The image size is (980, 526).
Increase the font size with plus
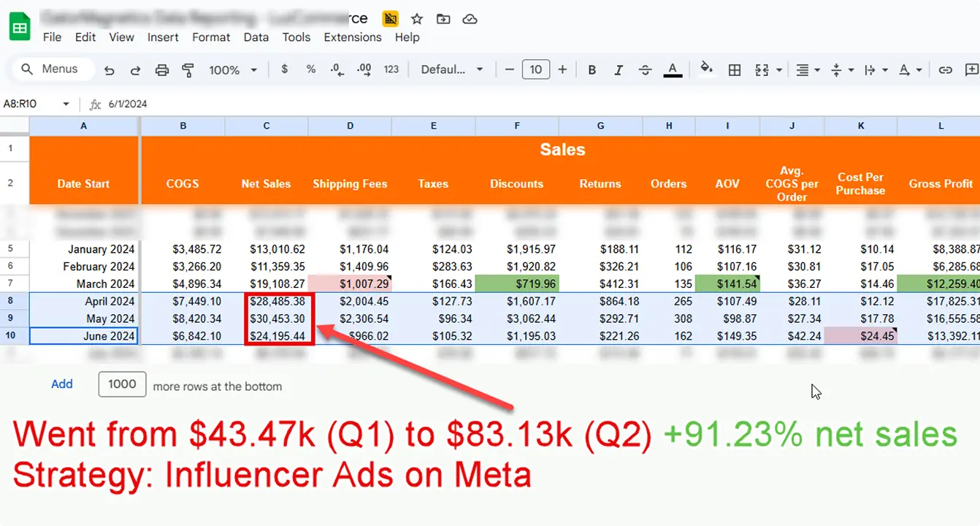point(562,69)
